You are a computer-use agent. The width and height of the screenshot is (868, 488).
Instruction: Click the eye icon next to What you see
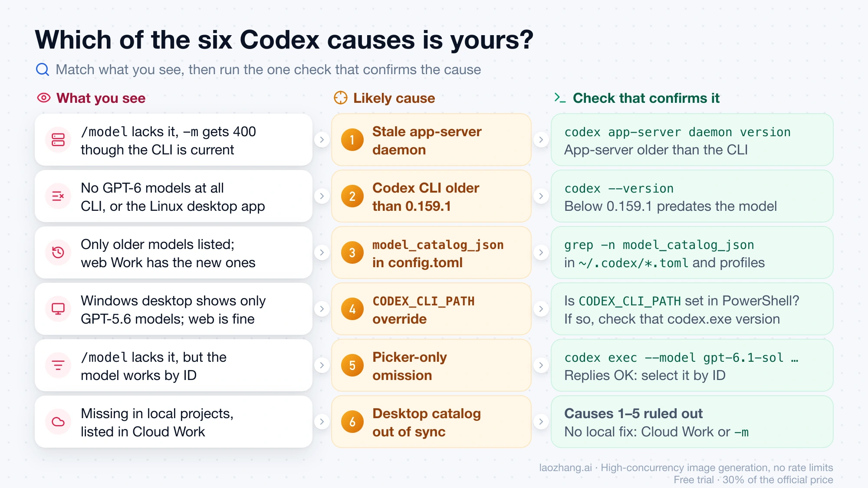click(44, 98)
